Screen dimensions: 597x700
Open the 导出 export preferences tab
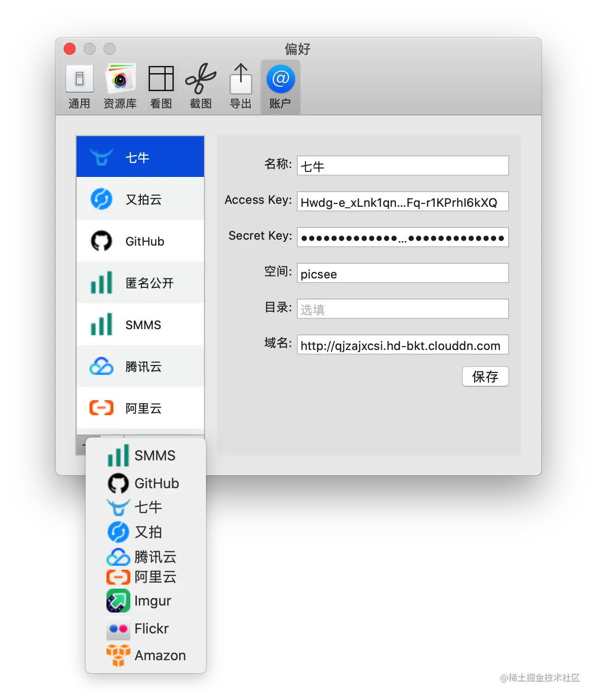tap(240, 87)
